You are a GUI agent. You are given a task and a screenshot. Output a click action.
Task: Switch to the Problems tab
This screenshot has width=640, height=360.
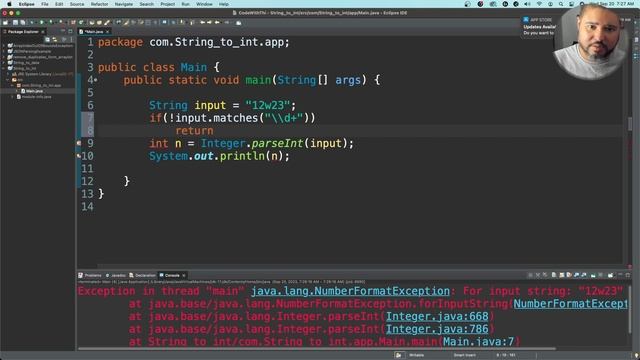click(90, 276)
